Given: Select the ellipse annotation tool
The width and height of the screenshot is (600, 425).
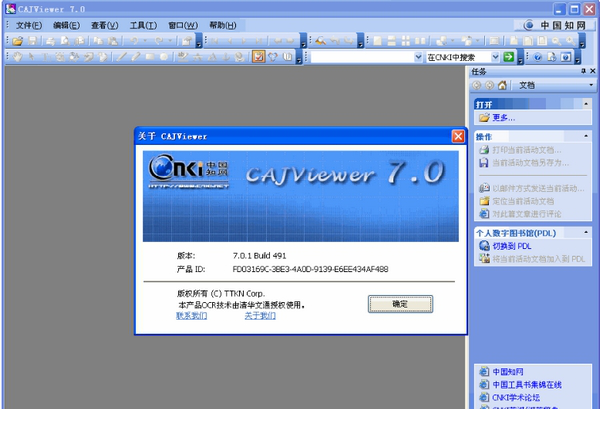Looking at the screenshot, I should pos(164,57).
